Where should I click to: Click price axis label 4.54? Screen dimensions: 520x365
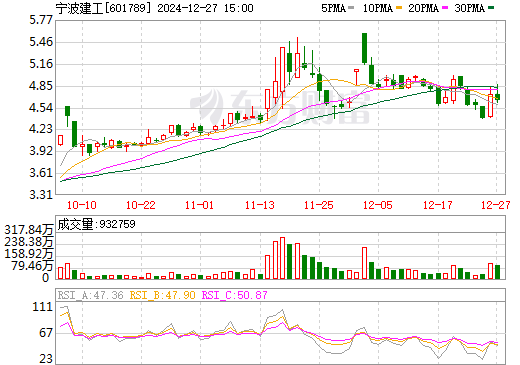[41, 108]
